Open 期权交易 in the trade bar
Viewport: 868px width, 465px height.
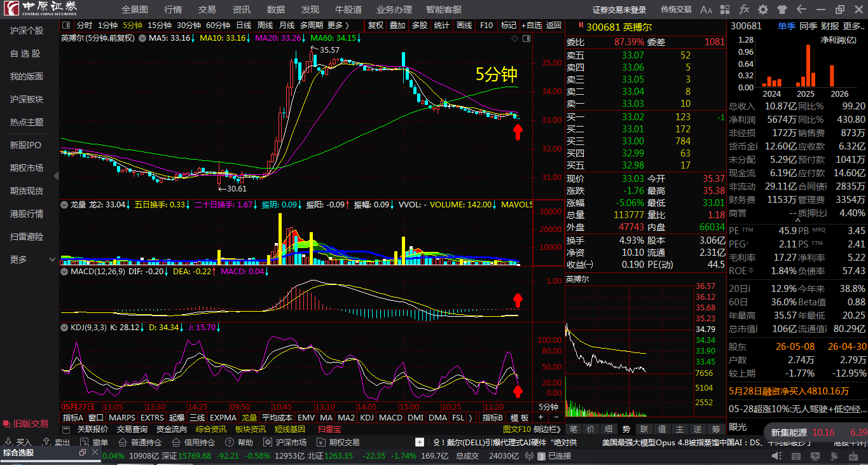coord(338,442)
